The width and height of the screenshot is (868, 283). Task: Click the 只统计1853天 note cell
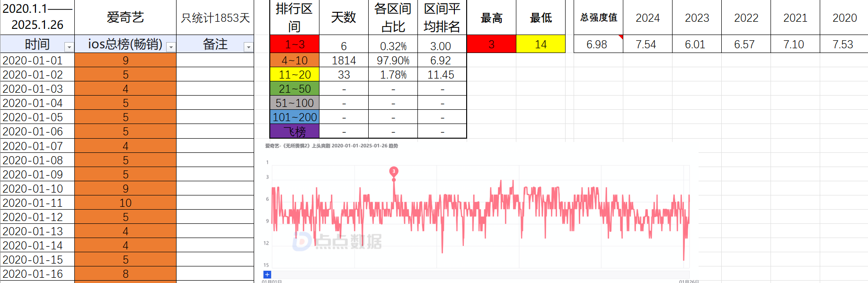[215, 18]
